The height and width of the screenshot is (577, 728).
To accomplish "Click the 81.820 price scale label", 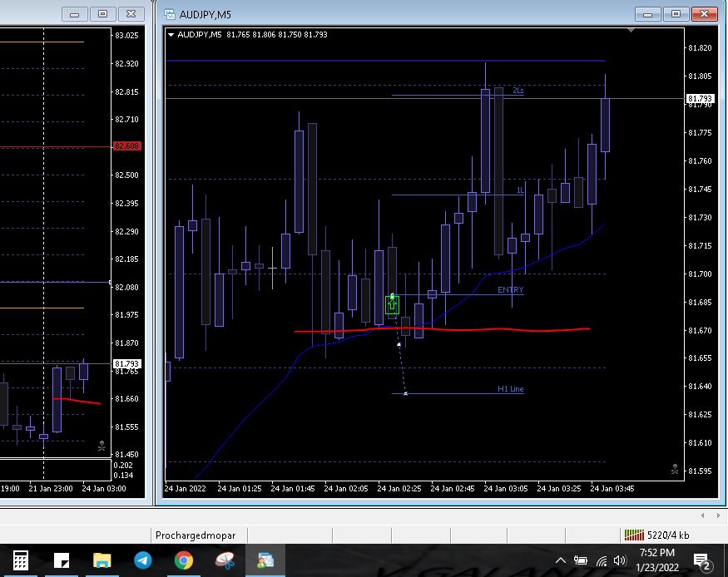I will coord(700,47).
